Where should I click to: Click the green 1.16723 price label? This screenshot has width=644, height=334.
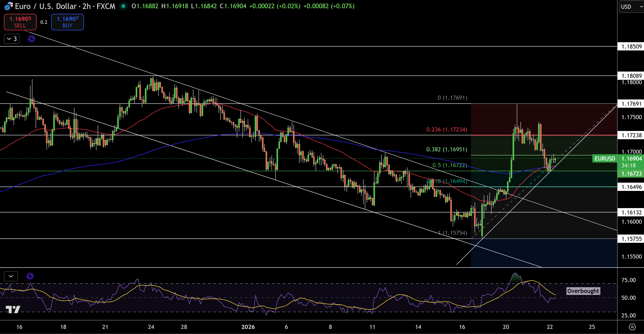pos(631,174)
